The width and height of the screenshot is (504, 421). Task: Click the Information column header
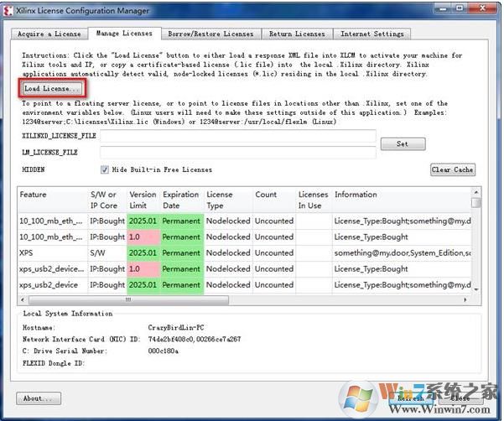402,200
